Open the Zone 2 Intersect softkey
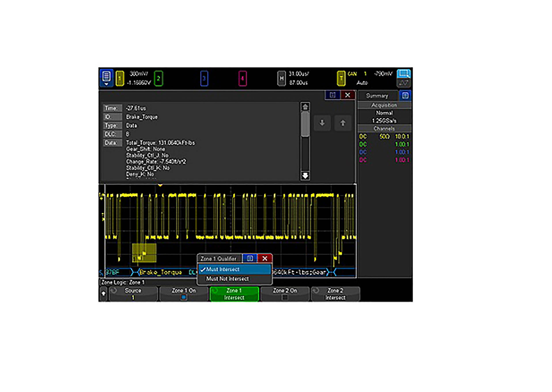This screenshot has width=552, height=392. (x=335, y=294)
